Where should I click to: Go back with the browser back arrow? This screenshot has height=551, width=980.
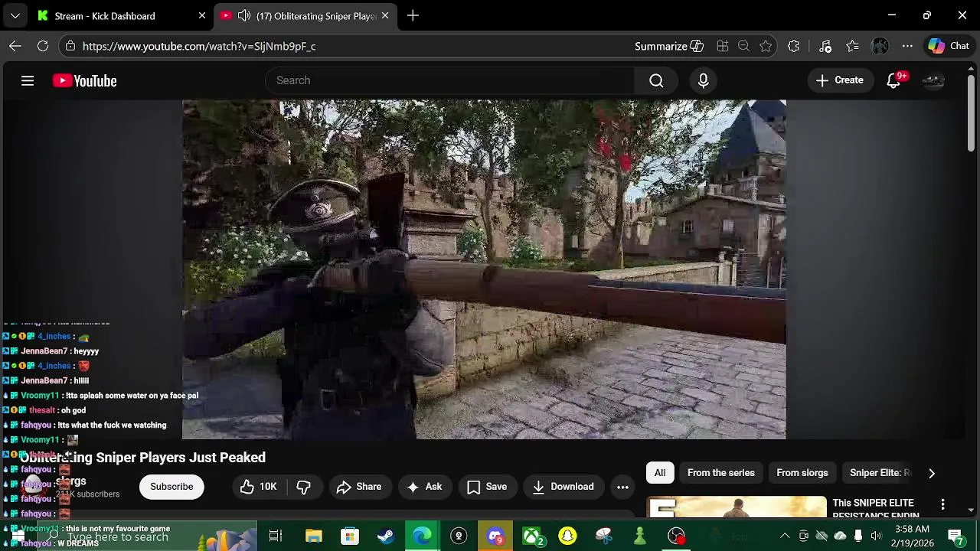point(15,46)
